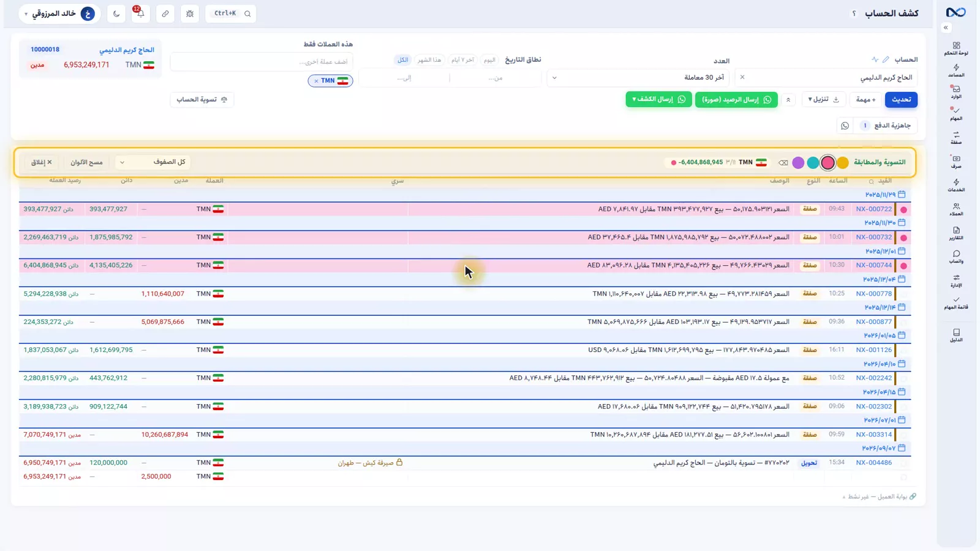This screenshot has width=980, height=551.
Task: Toggle pink mark on row NX-000722
Action: click(903, 209)
